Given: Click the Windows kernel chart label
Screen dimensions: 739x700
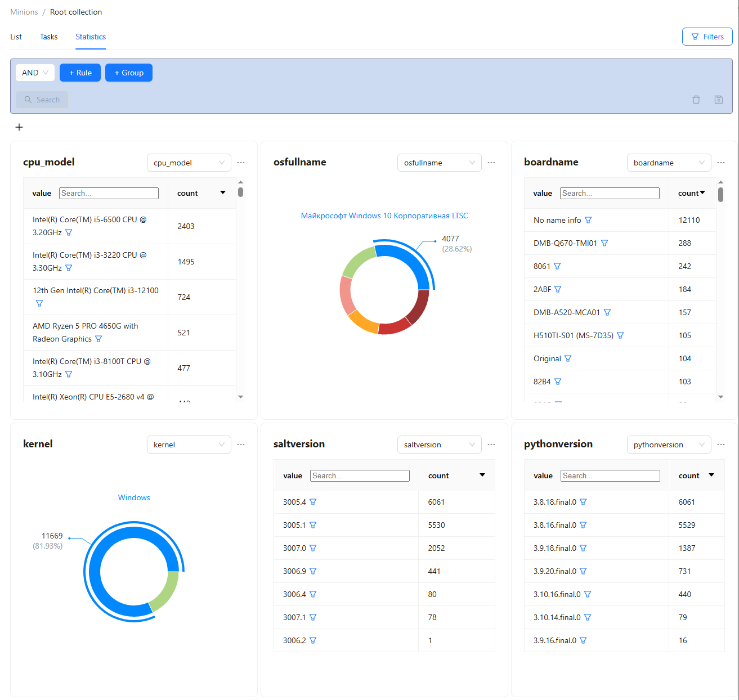Looking at the screenshot, I should 134,497.
